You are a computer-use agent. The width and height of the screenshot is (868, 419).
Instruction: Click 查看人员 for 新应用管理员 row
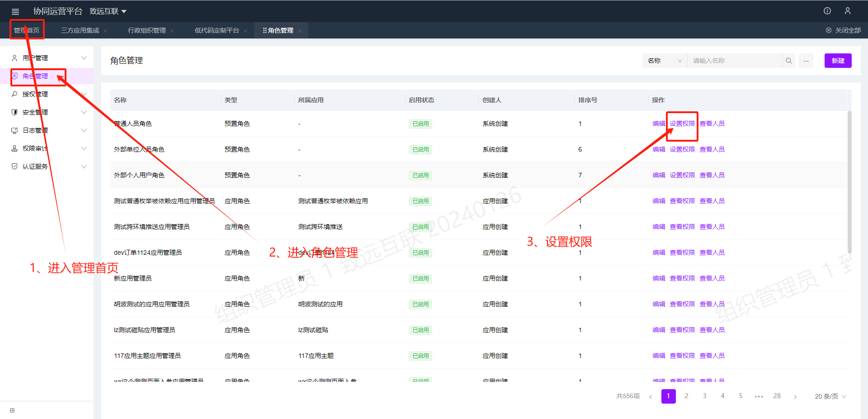point(712,278)
